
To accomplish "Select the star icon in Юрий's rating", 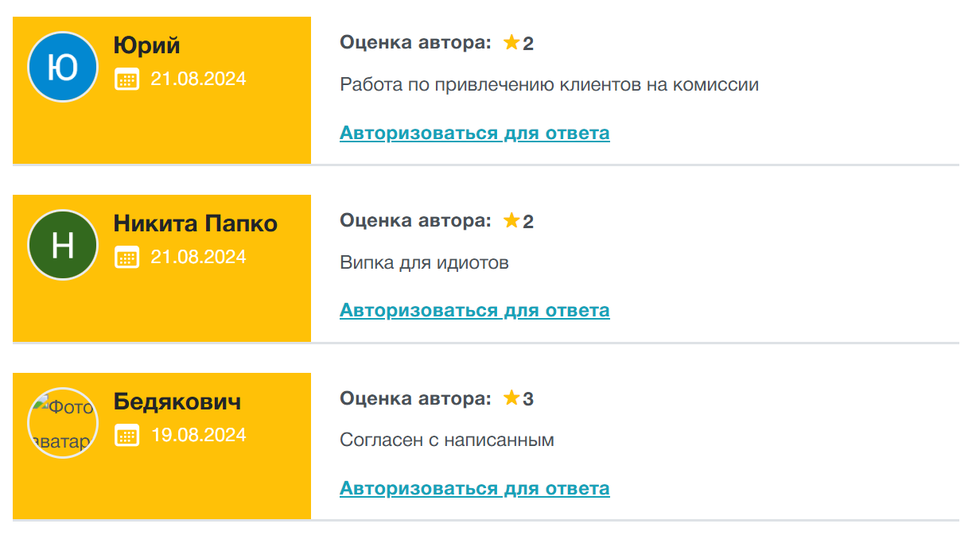I will pos(511,43).
